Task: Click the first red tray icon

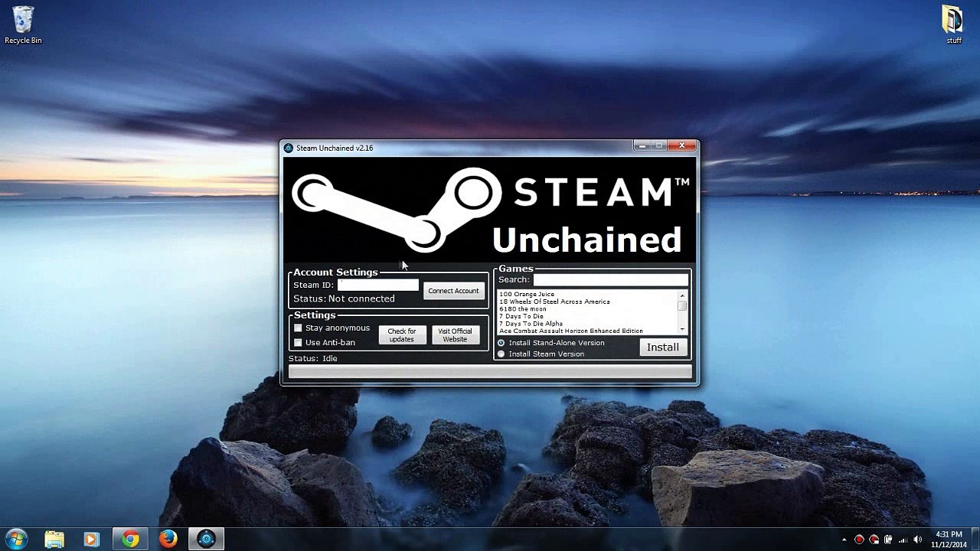Action: pos(859,540)
